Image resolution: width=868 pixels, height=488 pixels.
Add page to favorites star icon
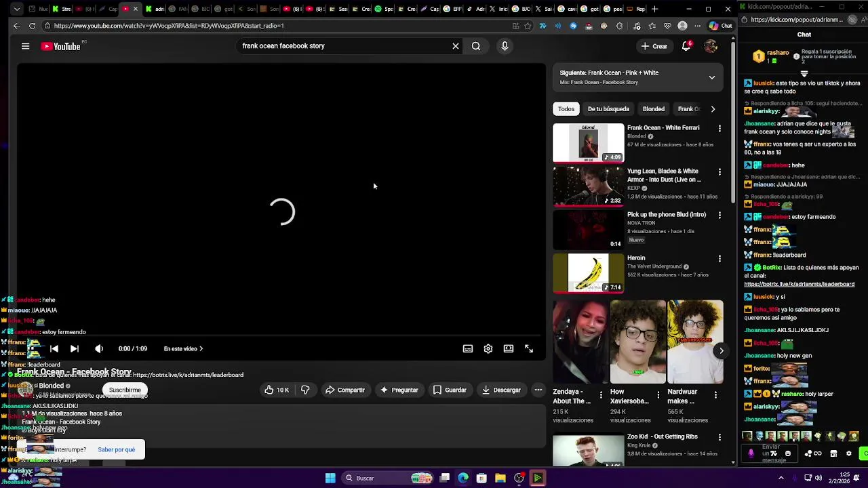528,26
